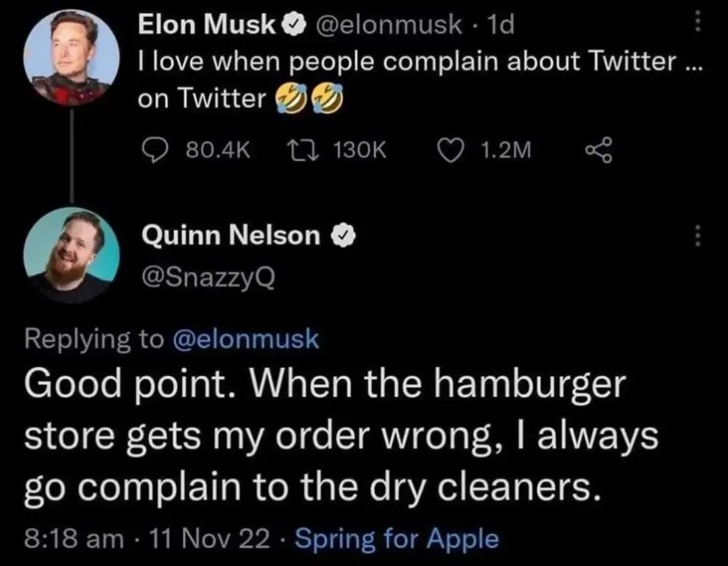728x566 pixels.
Task: Click the @SnazzyQ handle
Action: pos(209,276)
